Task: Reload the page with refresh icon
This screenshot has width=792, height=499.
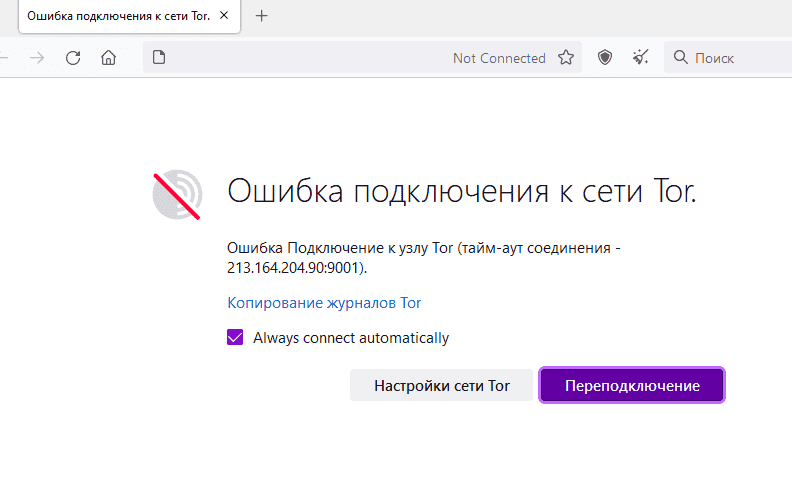Action: 73,58
